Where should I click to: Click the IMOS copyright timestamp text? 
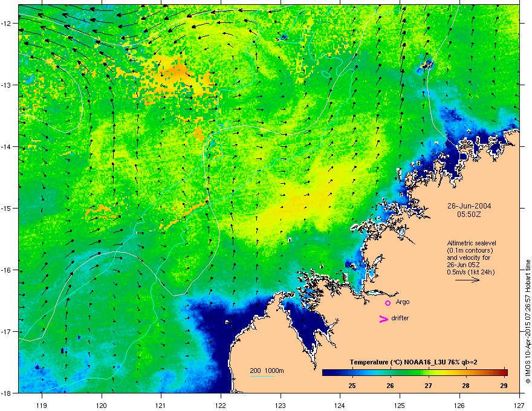click(x=528, y=322)
